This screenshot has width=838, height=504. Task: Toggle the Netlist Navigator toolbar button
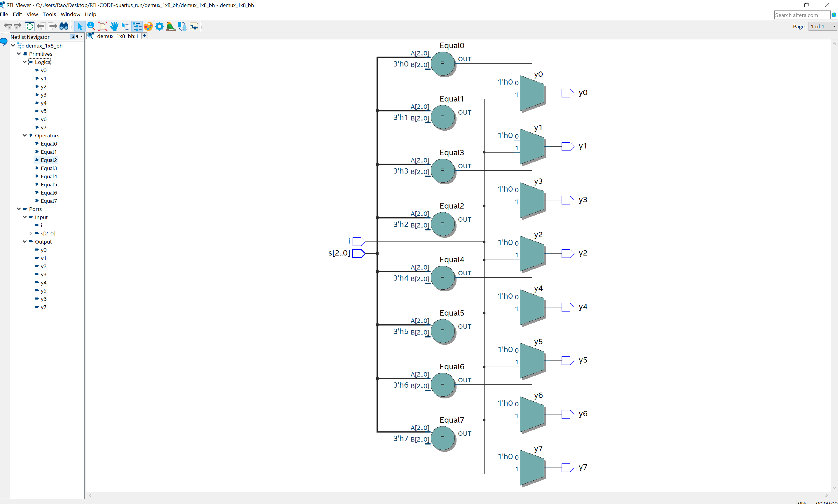click(137, 26)
